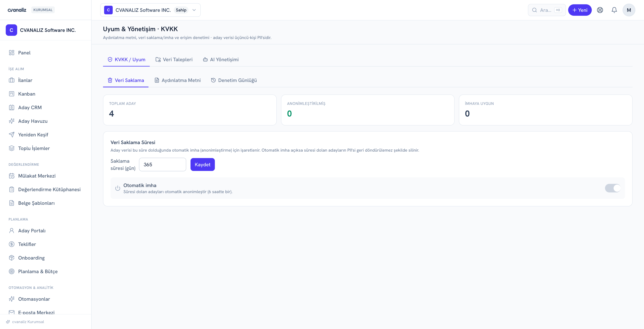Click the Planlama & Bütçe target icon
Viewport: 644px width, 329px height.
[11, 272]
